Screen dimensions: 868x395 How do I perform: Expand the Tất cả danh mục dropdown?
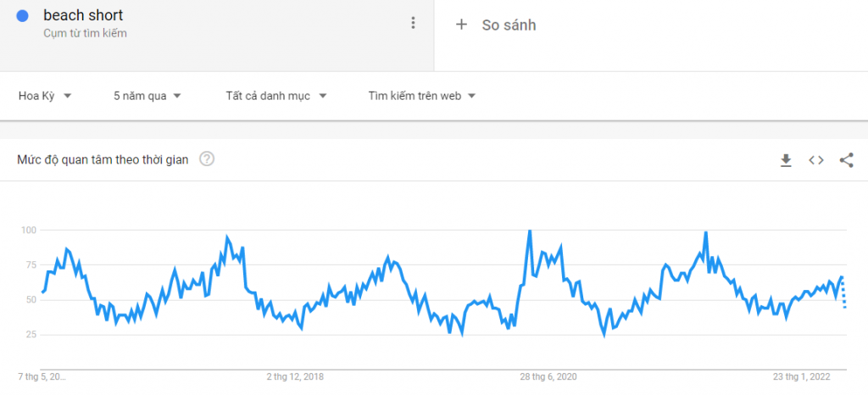[276, 96]
